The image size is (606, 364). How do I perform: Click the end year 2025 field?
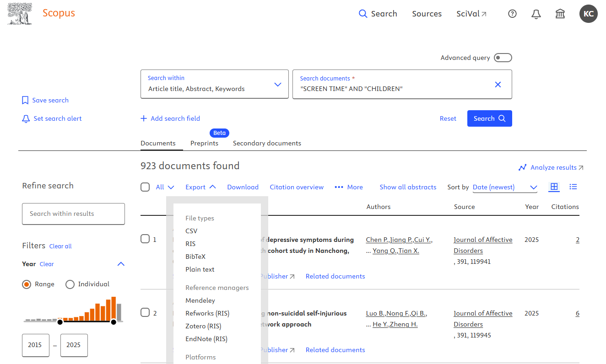pos(74,345)
